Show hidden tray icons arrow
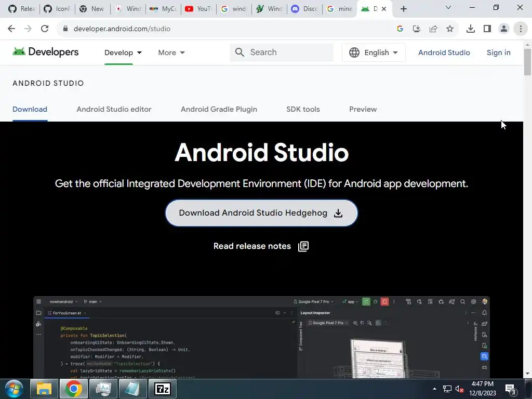This screenshot has width=532, height=399. (434, 389)
